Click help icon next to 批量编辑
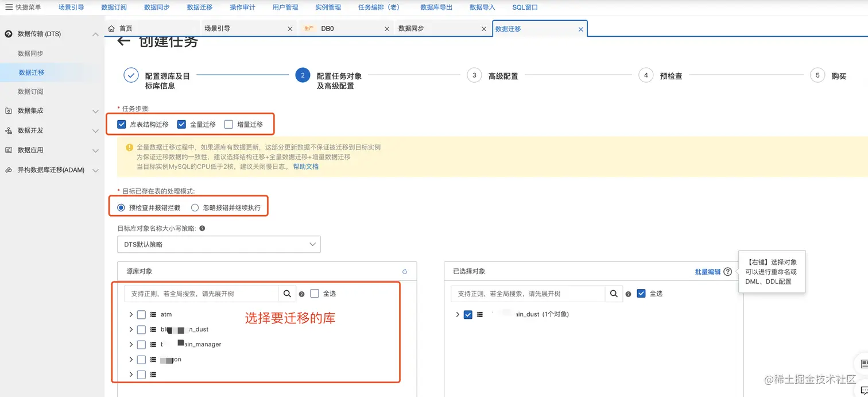This screenshot has width=868, height=397. coord(728,272)
